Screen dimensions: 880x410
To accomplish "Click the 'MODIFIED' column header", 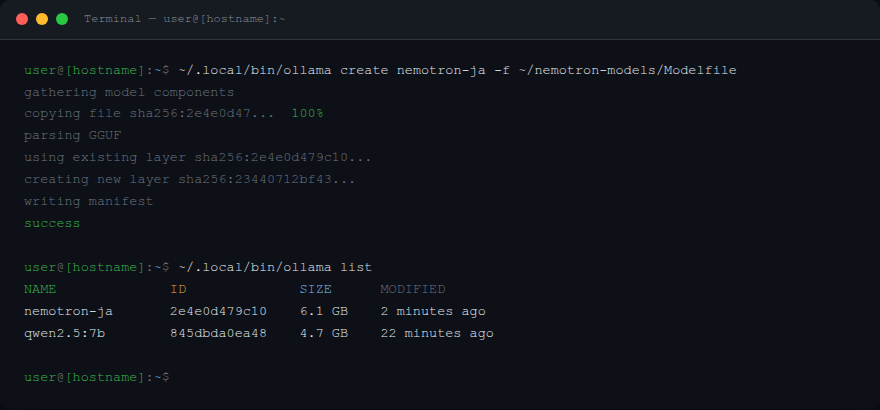I will coord(412,289).
